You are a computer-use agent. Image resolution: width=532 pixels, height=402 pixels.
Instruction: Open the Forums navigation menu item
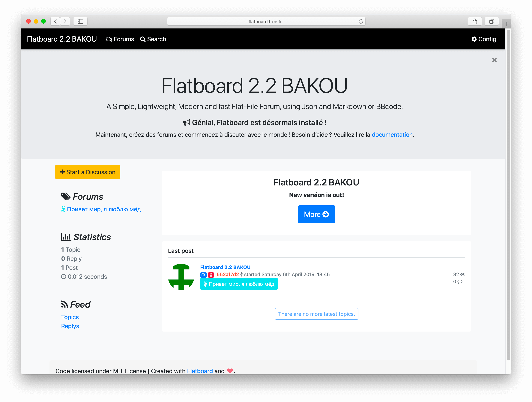point(120,39)
